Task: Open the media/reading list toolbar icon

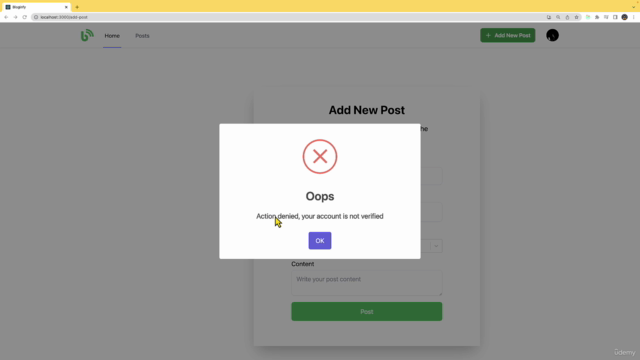Action: coord(606,17)
